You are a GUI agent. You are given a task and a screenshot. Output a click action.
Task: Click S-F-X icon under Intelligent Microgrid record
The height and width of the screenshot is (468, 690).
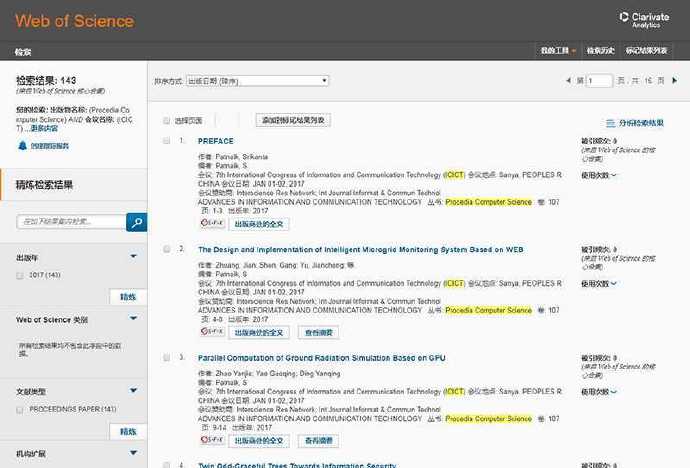coord(212,331)
